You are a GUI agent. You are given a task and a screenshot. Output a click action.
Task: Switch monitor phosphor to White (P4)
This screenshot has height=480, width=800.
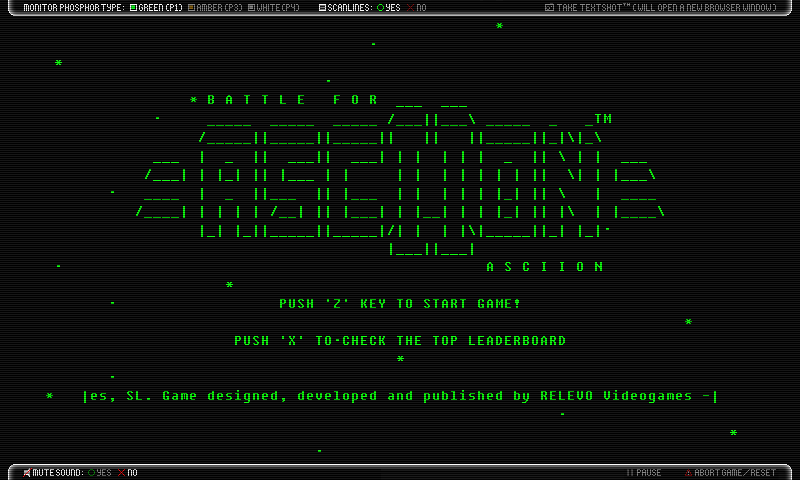(x=273, y=8)
